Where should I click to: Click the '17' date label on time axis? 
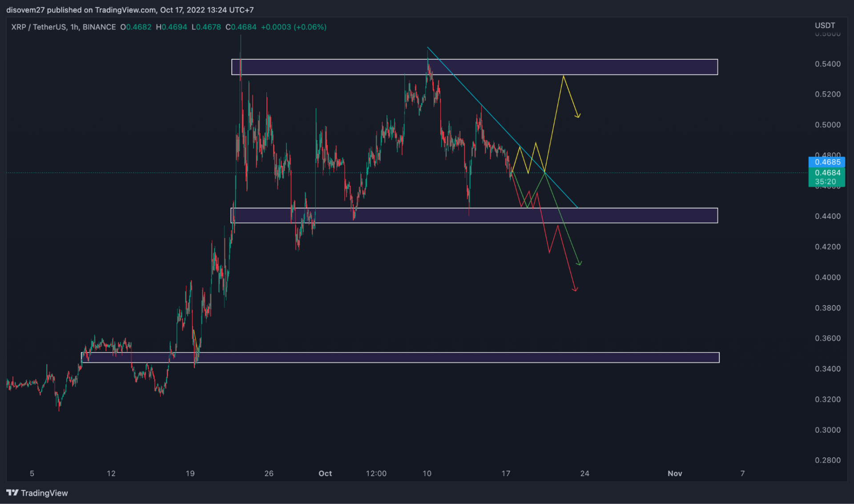[x=506, y=473]
